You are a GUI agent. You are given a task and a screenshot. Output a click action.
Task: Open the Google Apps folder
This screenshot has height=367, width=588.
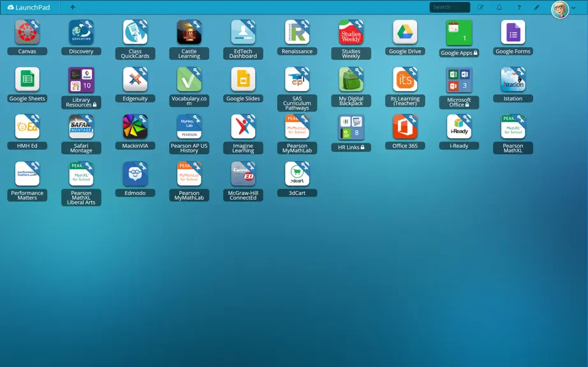click(x=459, y=33)
